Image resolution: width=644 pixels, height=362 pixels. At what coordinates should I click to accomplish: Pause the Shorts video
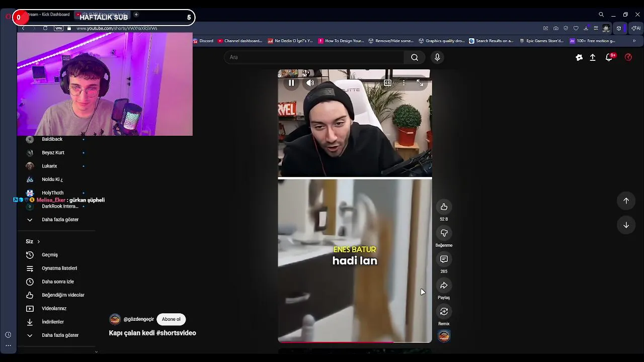291,83
